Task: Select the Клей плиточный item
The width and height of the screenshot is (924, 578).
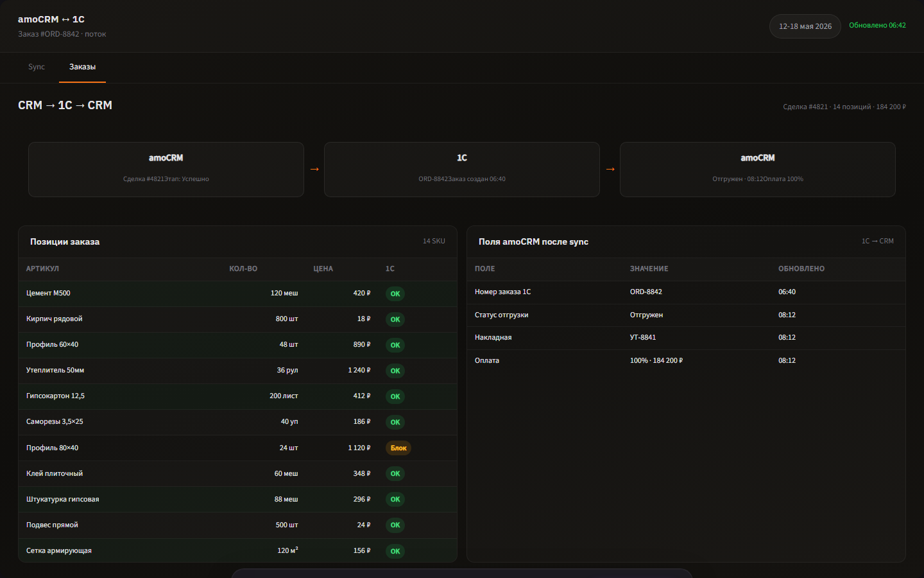Action: pyautogui.click(x=55, y=473)
